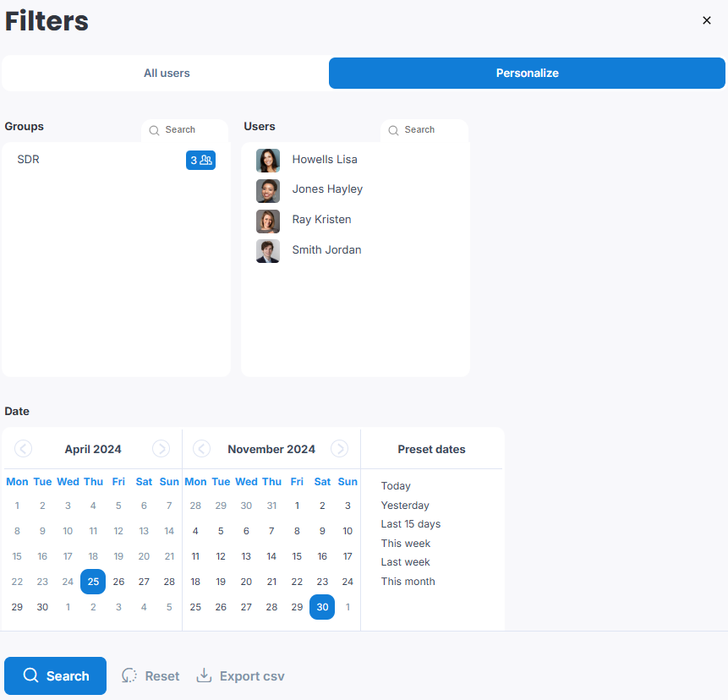The image size is (728, 700).
Task: Close the Filters panel
Action: click(706, 20)
